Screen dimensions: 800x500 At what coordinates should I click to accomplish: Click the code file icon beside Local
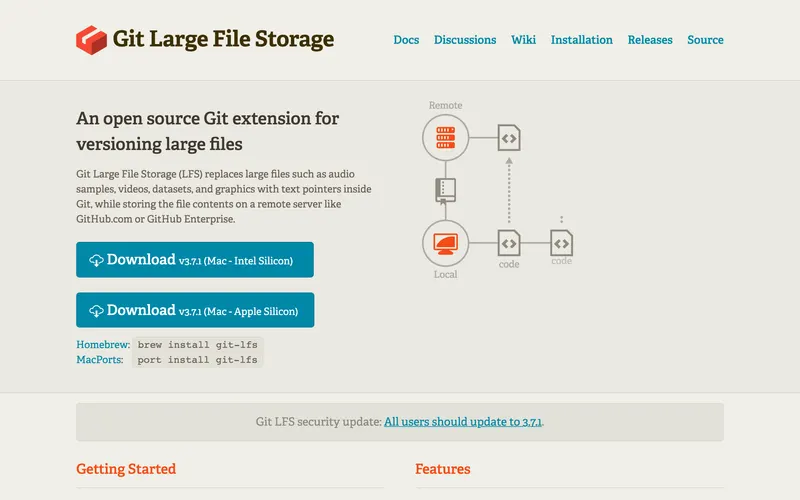pos(509,243)
